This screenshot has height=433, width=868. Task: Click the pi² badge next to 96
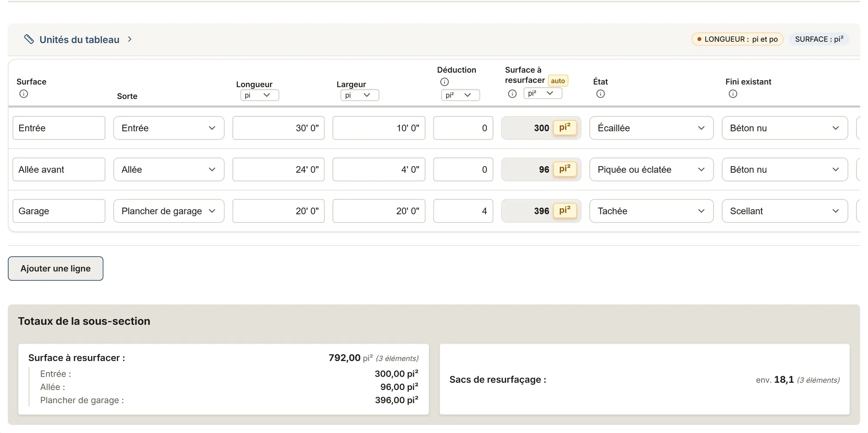click(565, 169)
